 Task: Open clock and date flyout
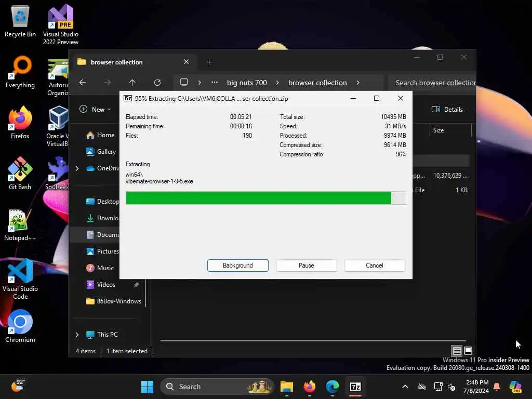(x=477, y=387)
